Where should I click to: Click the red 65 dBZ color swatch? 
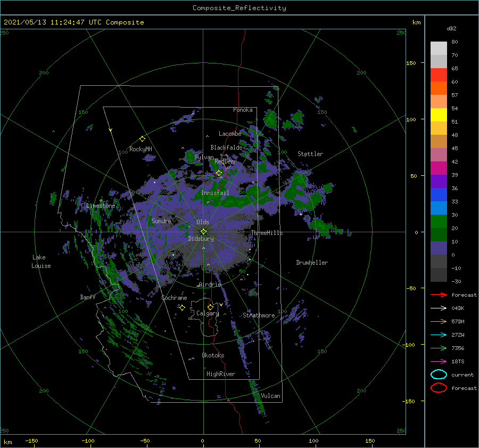[439, 75]
